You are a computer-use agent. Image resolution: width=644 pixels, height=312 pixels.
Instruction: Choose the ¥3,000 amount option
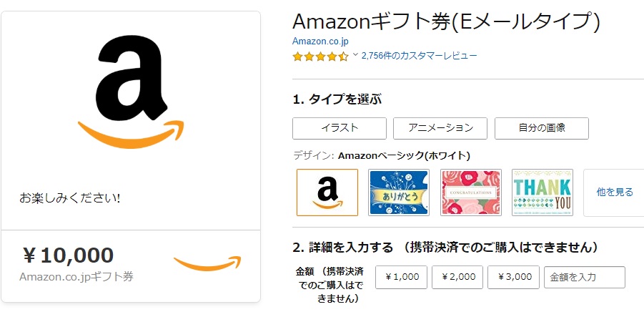(513, 277)
